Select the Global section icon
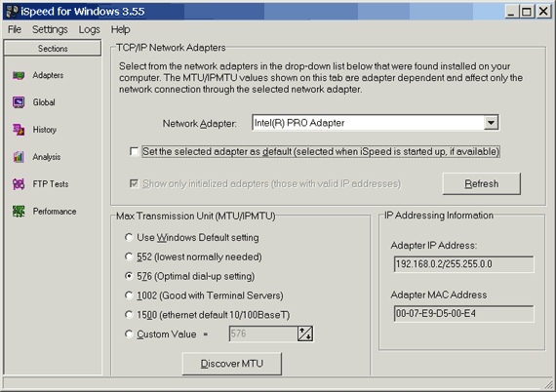Image resolution: width=556 pixels, height=392 pixels. click(x=19, y=102)
